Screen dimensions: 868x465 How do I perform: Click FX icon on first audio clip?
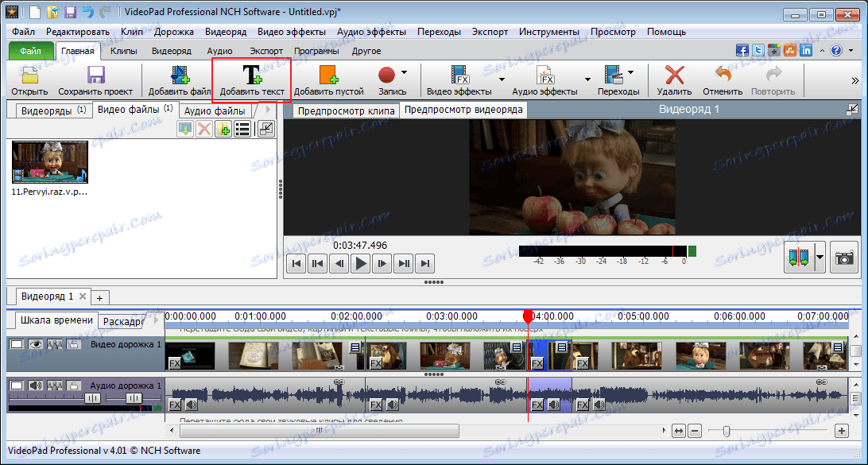pos(174,405)
